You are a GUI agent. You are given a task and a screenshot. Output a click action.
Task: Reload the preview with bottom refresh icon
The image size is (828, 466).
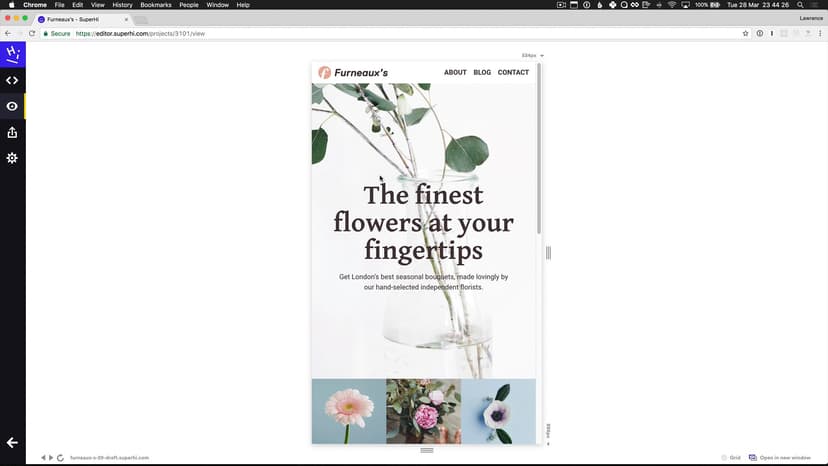coord(61,457)
